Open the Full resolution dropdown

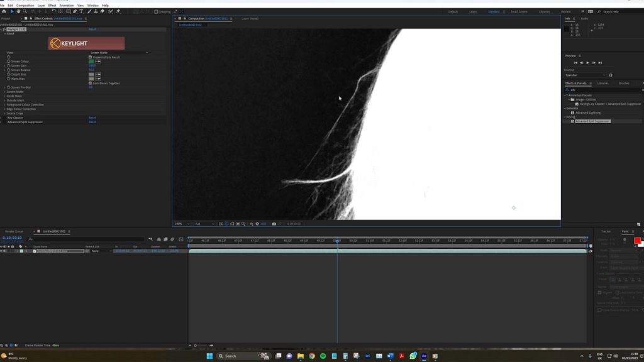(204, 224)
